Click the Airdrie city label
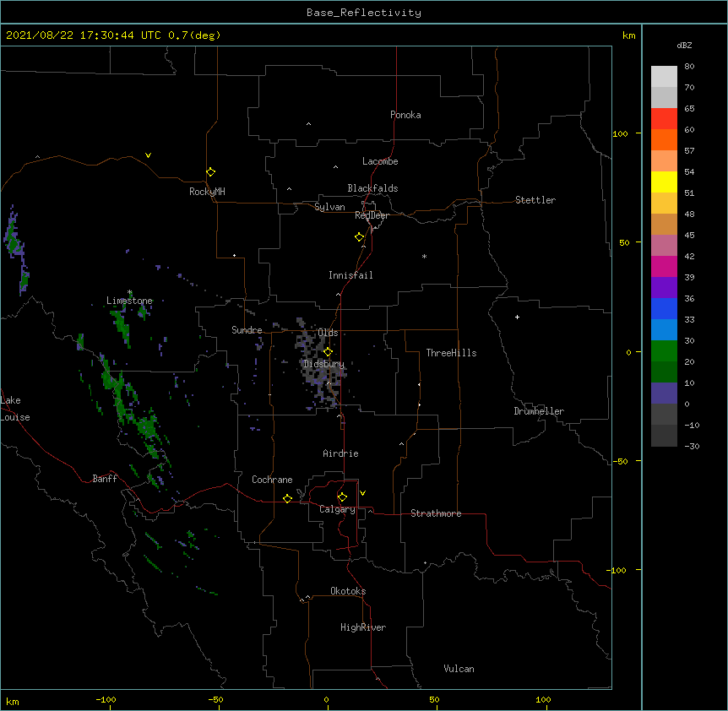Screen dimensions: 728x711 (x=341, y=453)
